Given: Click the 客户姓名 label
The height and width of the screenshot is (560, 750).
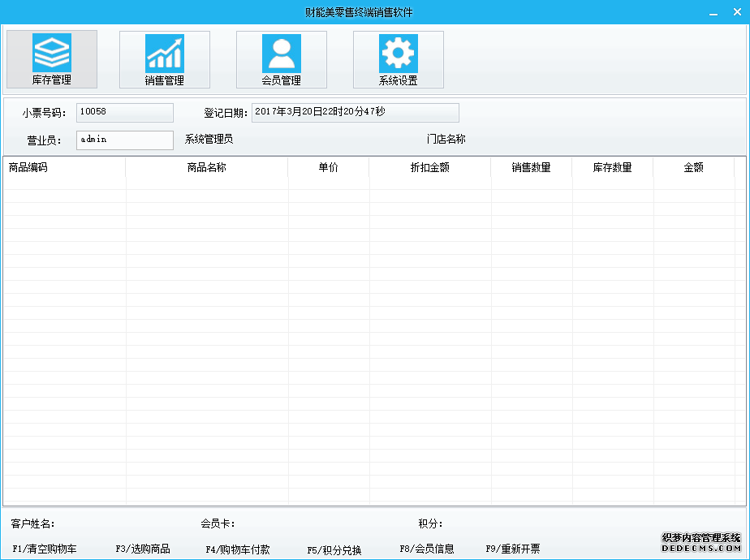Looking at the screenshot, I should point(32,523).
